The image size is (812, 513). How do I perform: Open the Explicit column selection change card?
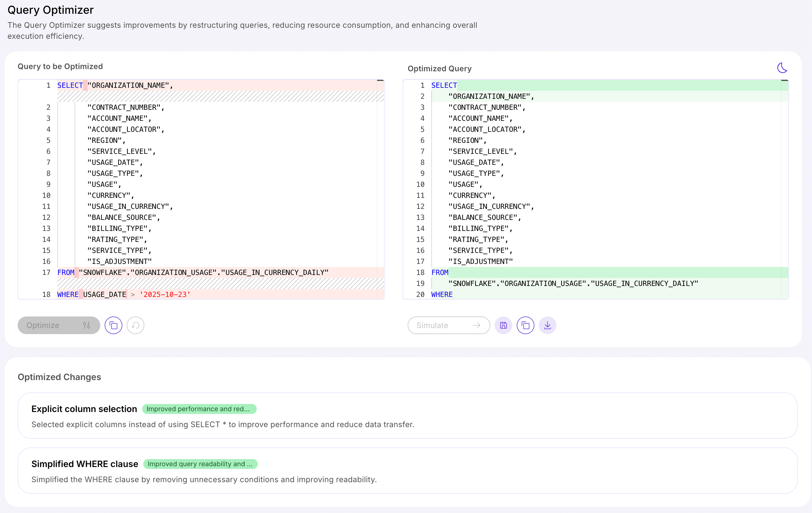coord(407,415)
